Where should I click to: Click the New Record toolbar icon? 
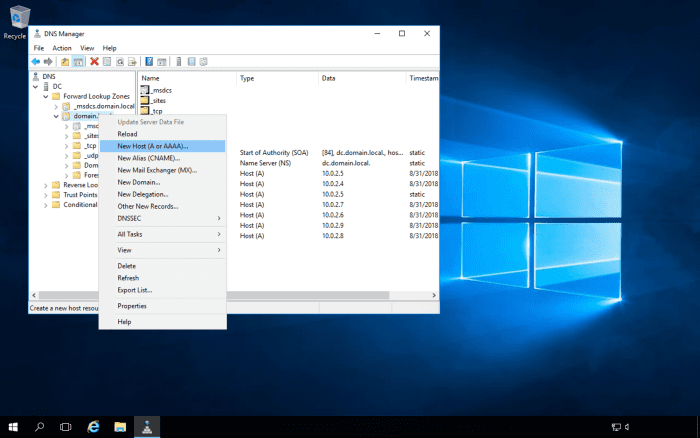(x=204, y=62)
